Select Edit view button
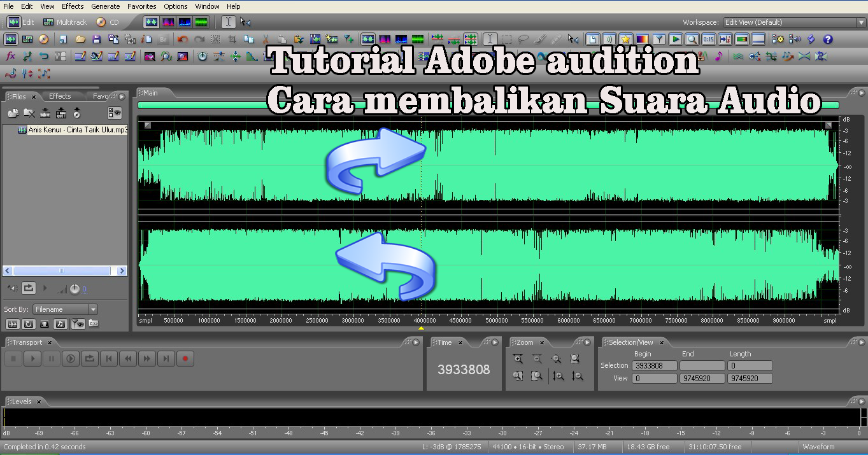Viewport: 868px width, 455px height. click(21, 22)
